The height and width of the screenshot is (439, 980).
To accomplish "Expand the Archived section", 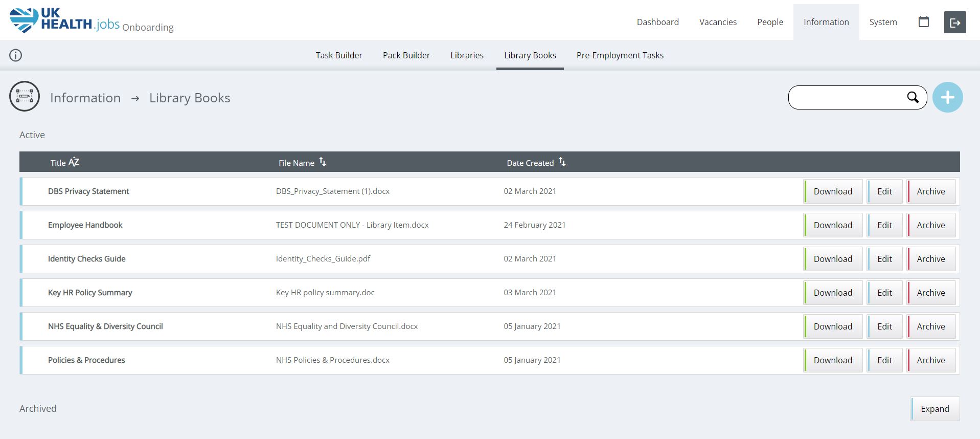I will tap(935, 409).
